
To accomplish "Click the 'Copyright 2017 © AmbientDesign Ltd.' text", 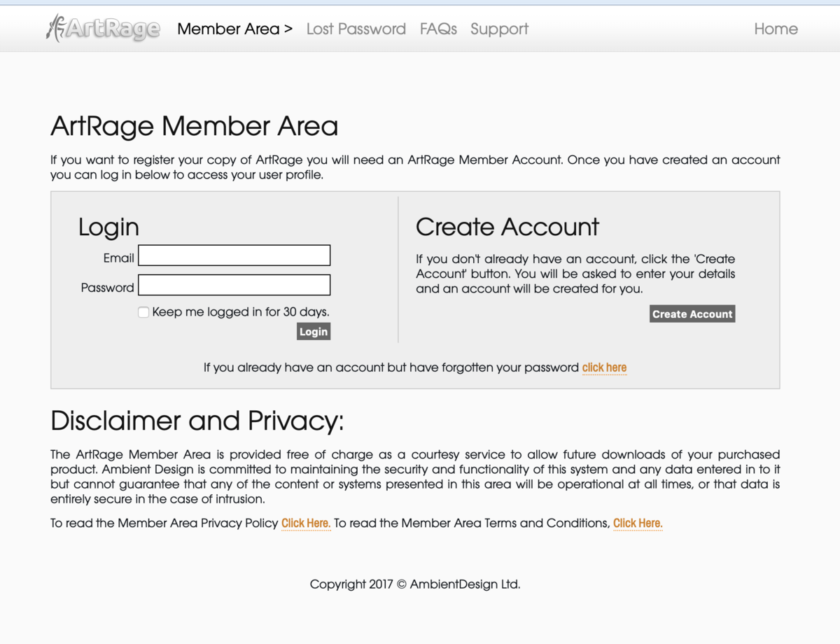I will [415, 584].
